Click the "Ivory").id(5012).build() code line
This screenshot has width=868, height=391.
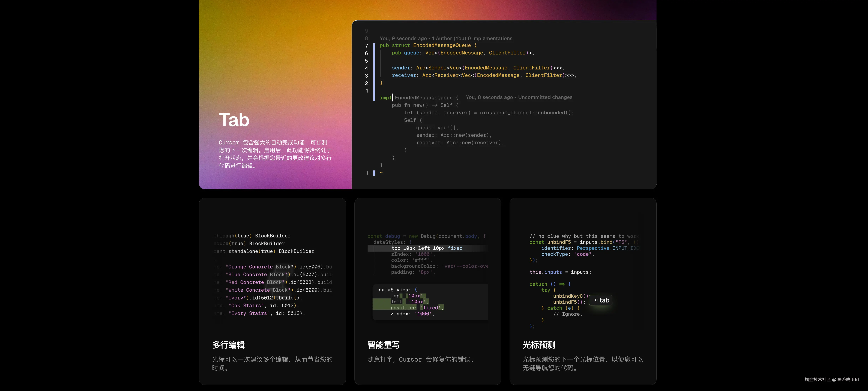coord(258,298)
